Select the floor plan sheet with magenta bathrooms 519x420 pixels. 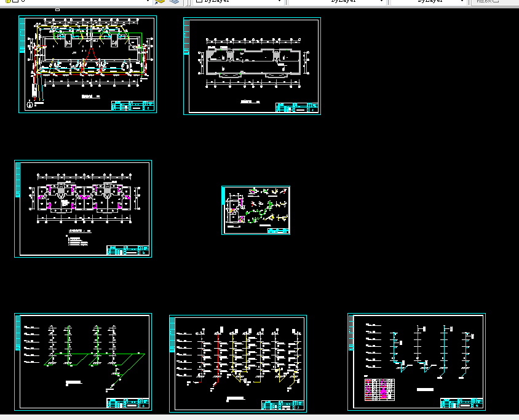83,208
